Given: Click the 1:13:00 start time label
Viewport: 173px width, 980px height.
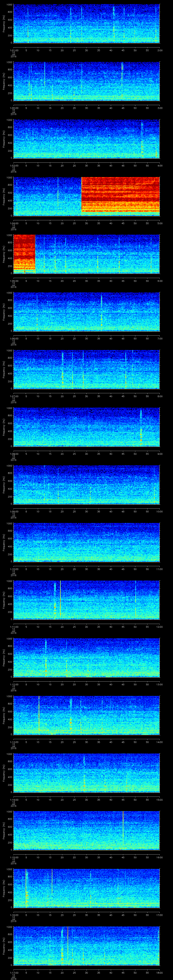Looking at the screenshot, I should click(x=14, y=742).
